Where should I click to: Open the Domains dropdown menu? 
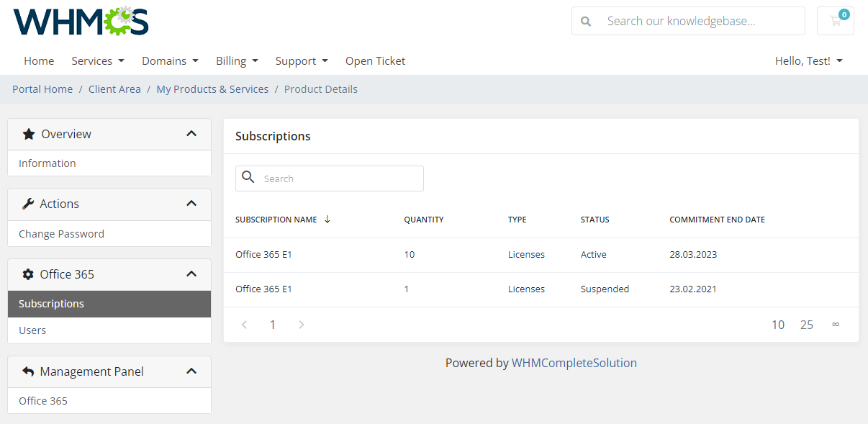170,61
